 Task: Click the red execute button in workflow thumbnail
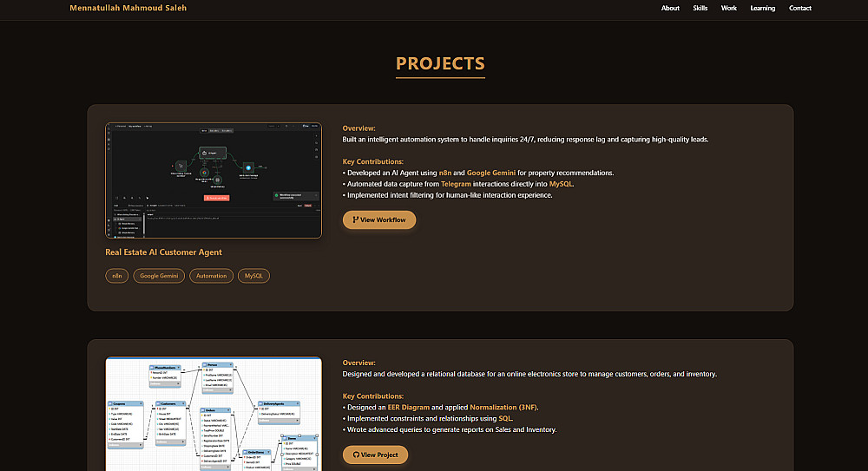pyautogui.click(x=216, y=198)
